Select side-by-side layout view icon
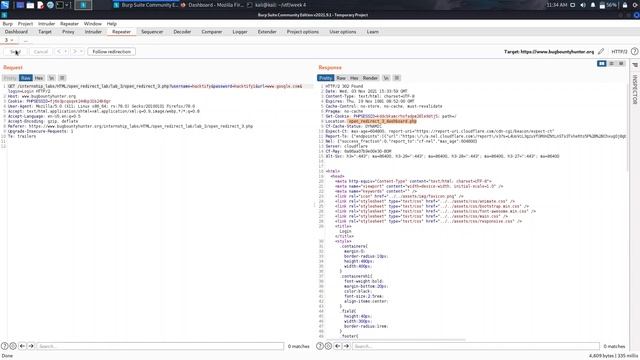The height and width of the screenshot is (360, 640). [602, 64]
